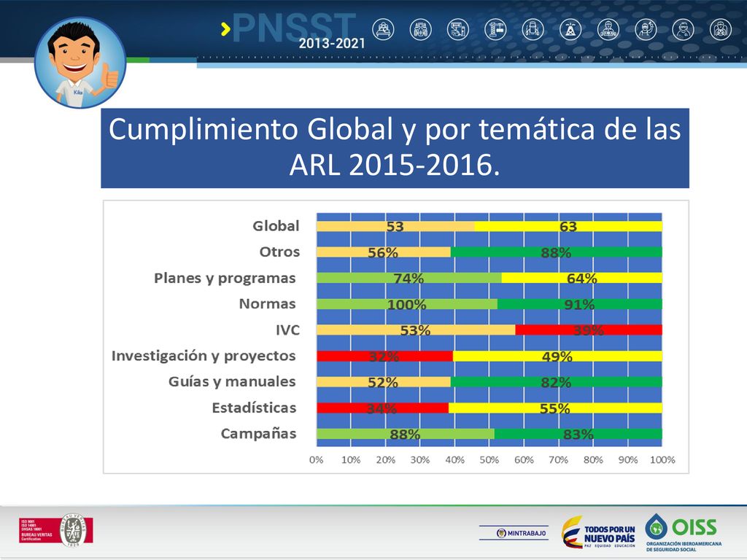Select the red Investigación y proyectos 32% segment
Image resolution: width=747 pixels, height=560 pixels.
[x=384, y=356]
